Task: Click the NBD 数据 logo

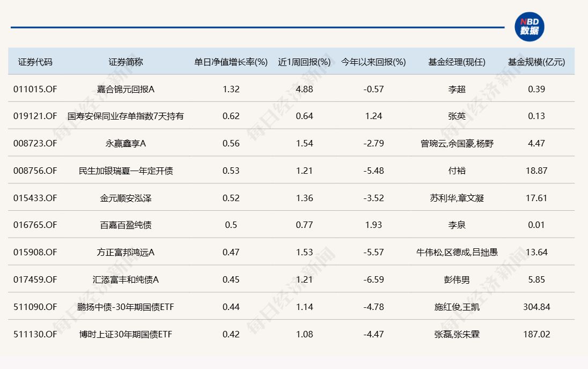Action: pos(529,27)
